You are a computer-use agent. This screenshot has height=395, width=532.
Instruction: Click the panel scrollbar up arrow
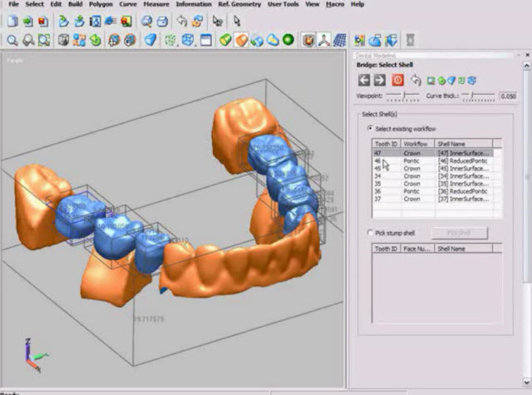pos(526,65)
